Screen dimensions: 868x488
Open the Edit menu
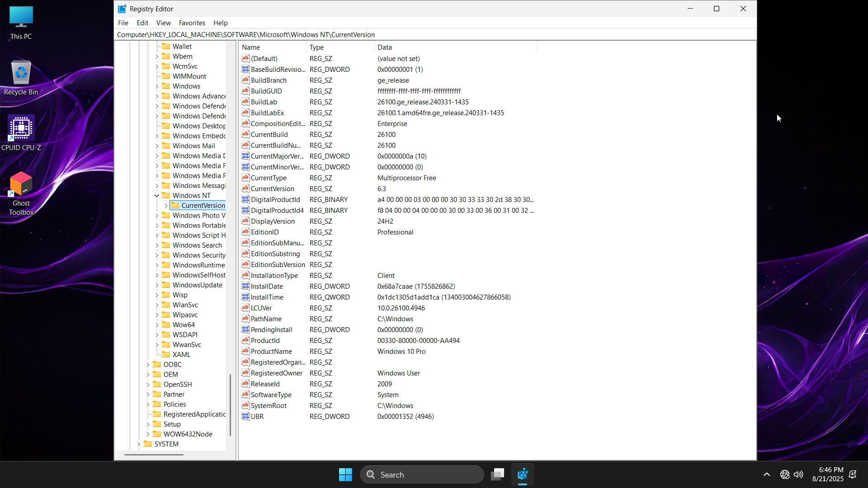142,23
